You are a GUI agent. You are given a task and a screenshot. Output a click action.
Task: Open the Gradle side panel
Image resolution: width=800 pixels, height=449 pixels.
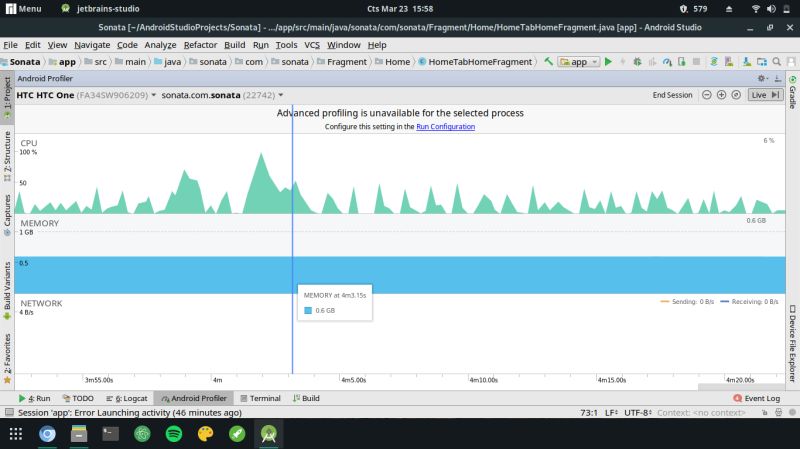[x=792, y=92]
